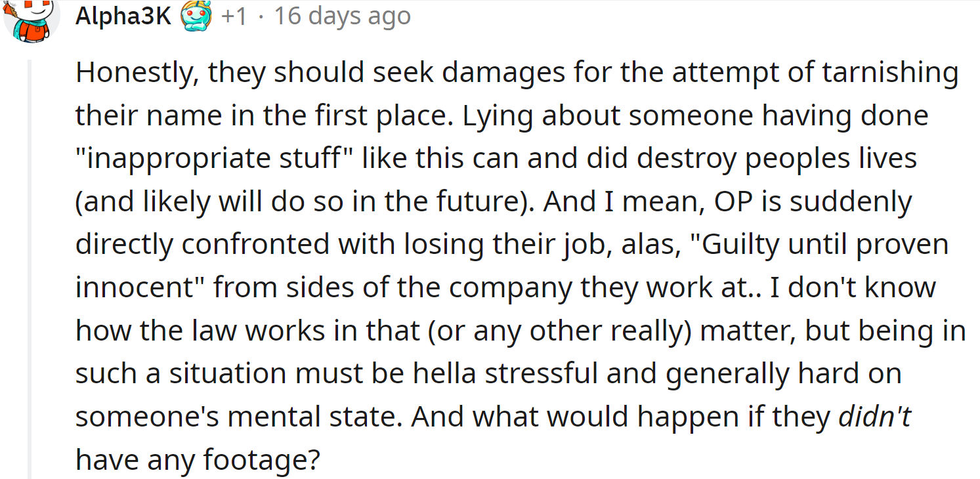Select the Reddit Snoo character next to the username
This screenshot has height=479, width=980.
tap(196, 15)
